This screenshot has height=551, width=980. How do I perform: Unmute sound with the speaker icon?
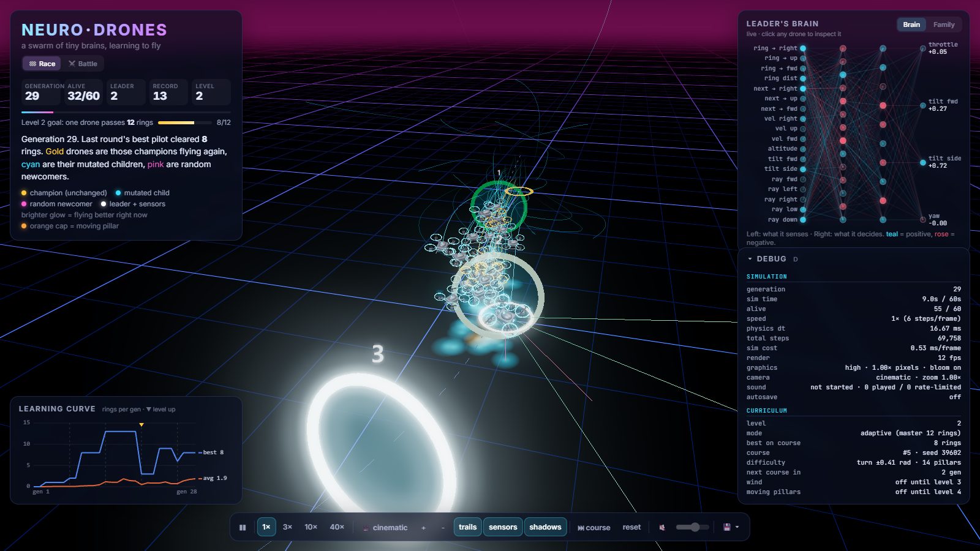point(662,527)
